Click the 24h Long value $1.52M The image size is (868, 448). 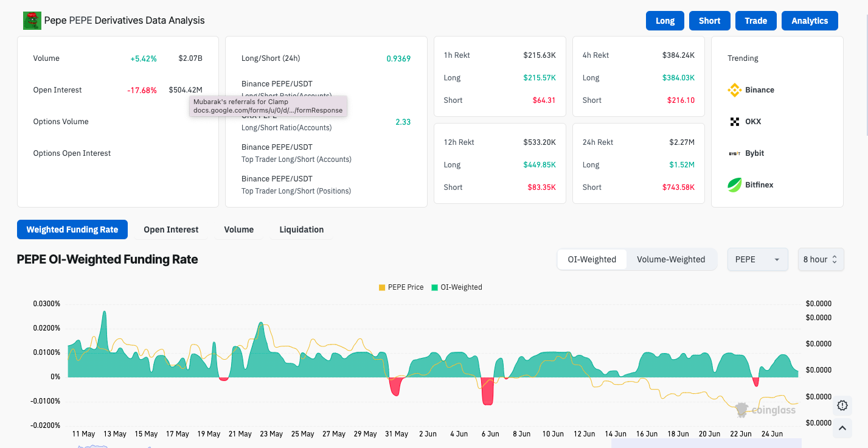682,165
